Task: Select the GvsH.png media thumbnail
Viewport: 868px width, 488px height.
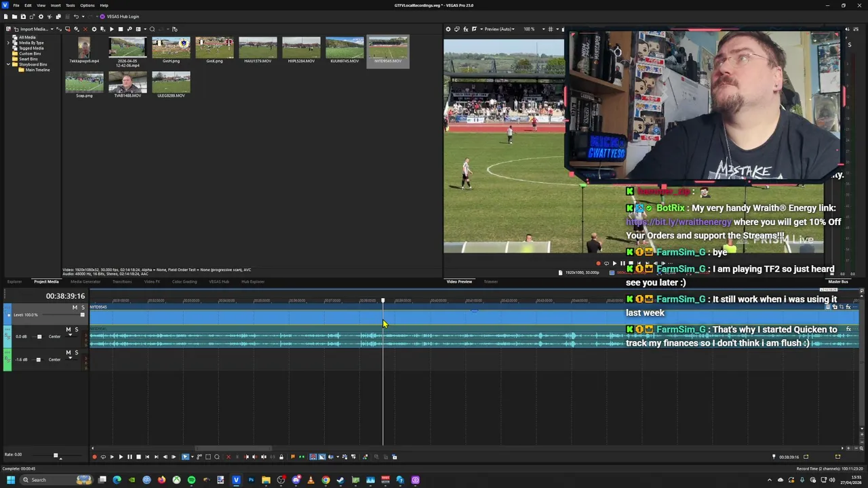Action: click(171, 47)
